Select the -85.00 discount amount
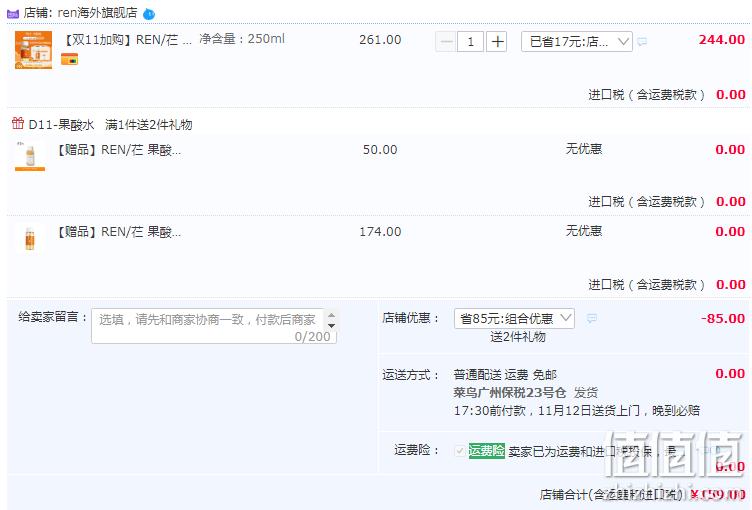 pyautogui.click(x=723, y=319)
